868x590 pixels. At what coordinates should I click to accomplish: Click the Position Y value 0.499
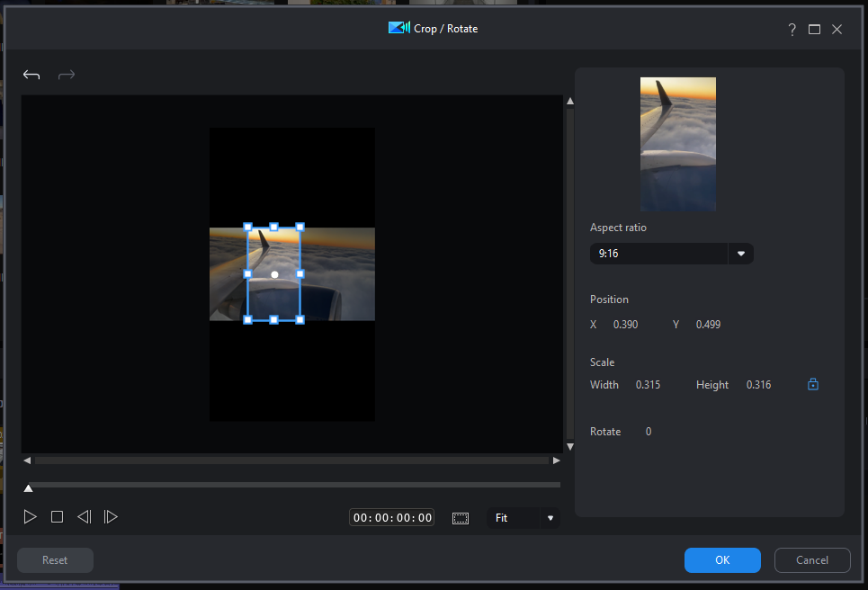[x=708, y=325]
